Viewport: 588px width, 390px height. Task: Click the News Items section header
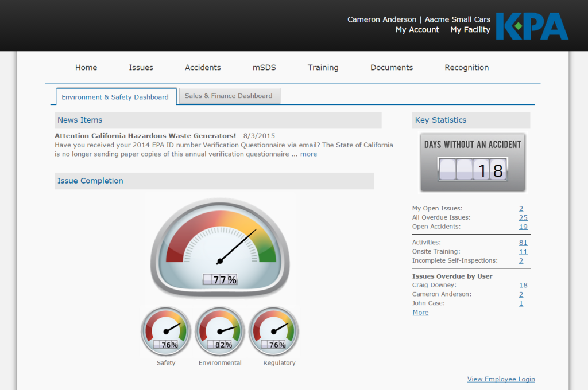(218, 120)
